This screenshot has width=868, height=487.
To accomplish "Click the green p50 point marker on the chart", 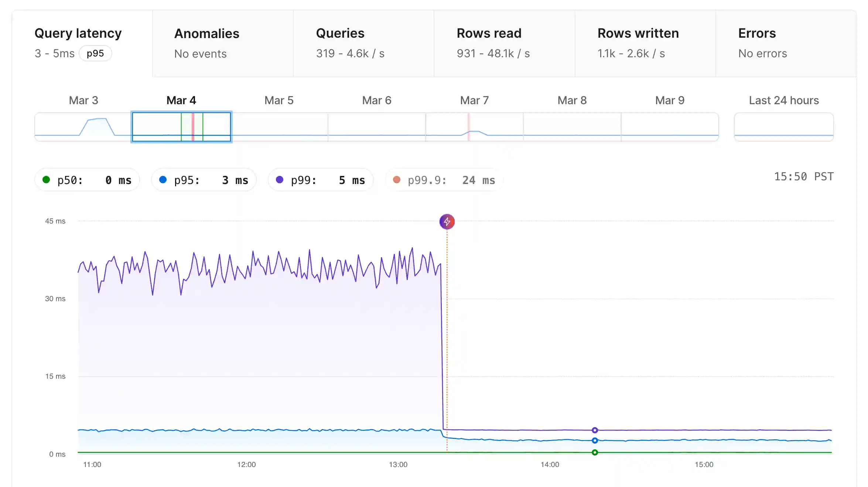I will pos(595,452).
